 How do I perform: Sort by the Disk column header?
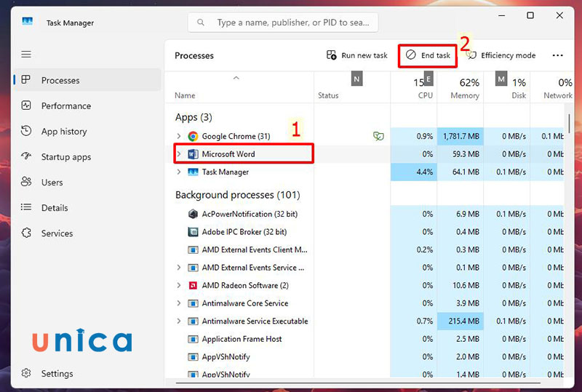(x=507, y=87)
